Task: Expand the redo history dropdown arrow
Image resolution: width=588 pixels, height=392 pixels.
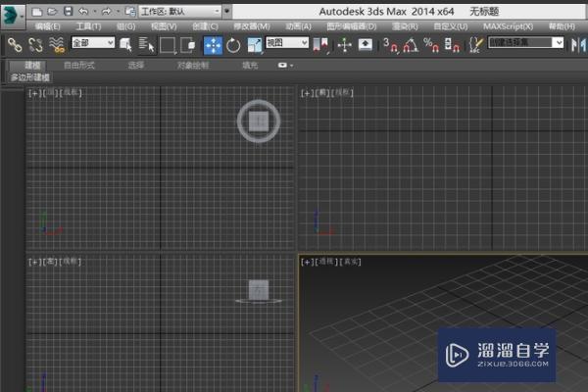Action: pyautogui.click(x=118, y=12)
